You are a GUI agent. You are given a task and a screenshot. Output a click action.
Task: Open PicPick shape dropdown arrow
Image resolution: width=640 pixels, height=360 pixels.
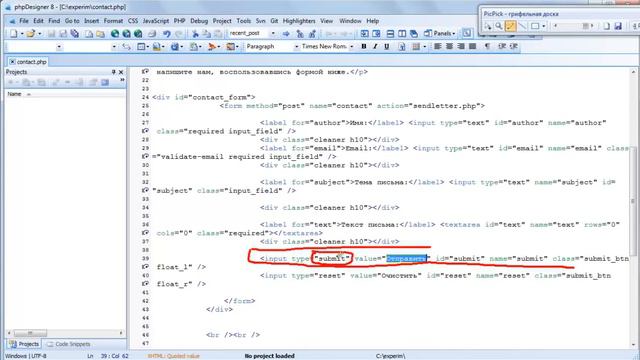coord(544,26)
